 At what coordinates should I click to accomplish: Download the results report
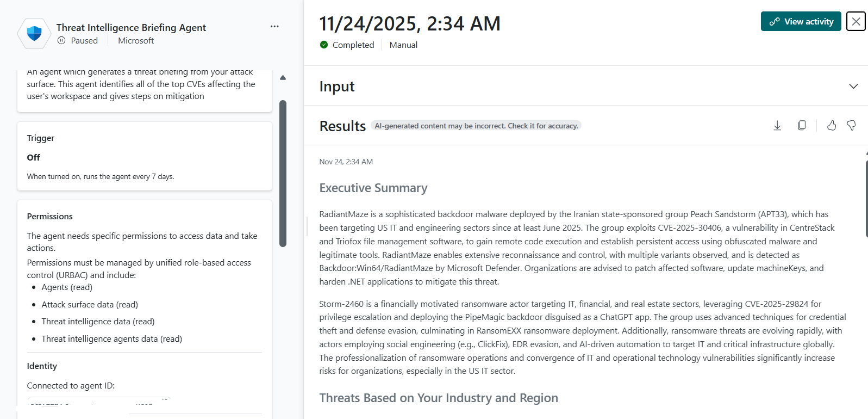[x=777, y=126]
